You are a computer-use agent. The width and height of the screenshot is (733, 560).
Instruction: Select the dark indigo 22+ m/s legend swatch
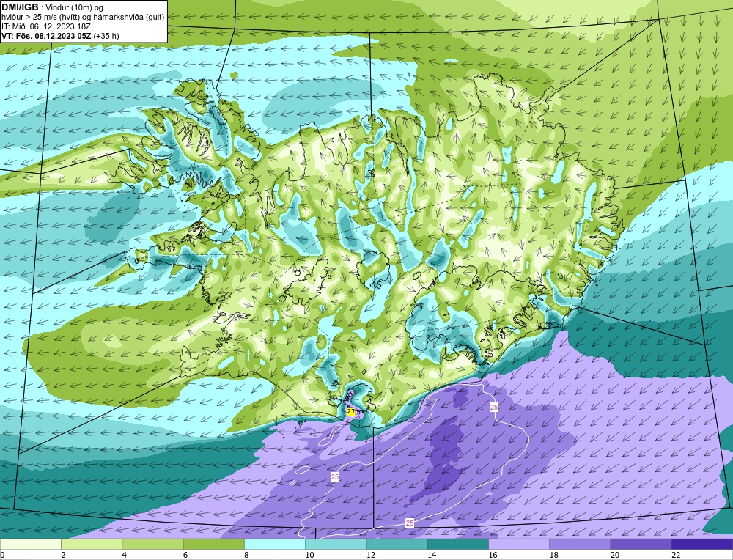[702, 545]
